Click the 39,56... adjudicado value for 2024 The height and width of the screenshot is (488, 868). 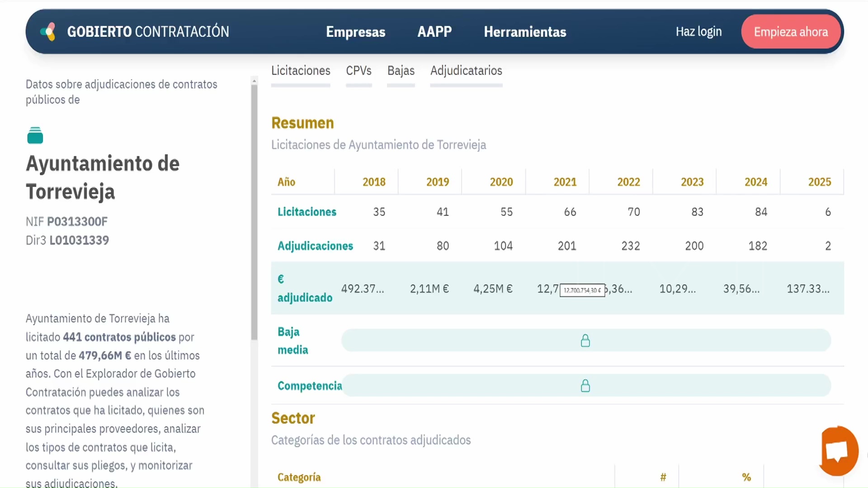coord(741,289)
